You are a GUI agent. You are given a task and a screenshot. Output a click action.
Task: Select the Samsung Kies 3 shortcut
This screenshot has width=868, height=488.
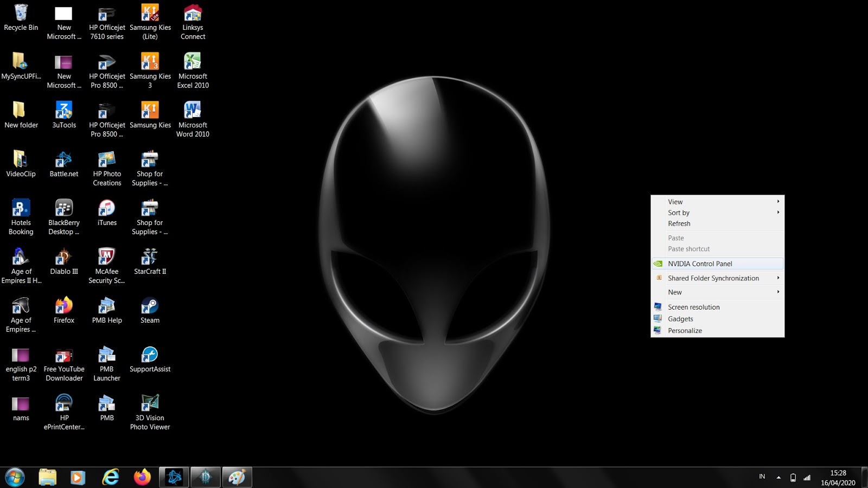click(150, 70)
